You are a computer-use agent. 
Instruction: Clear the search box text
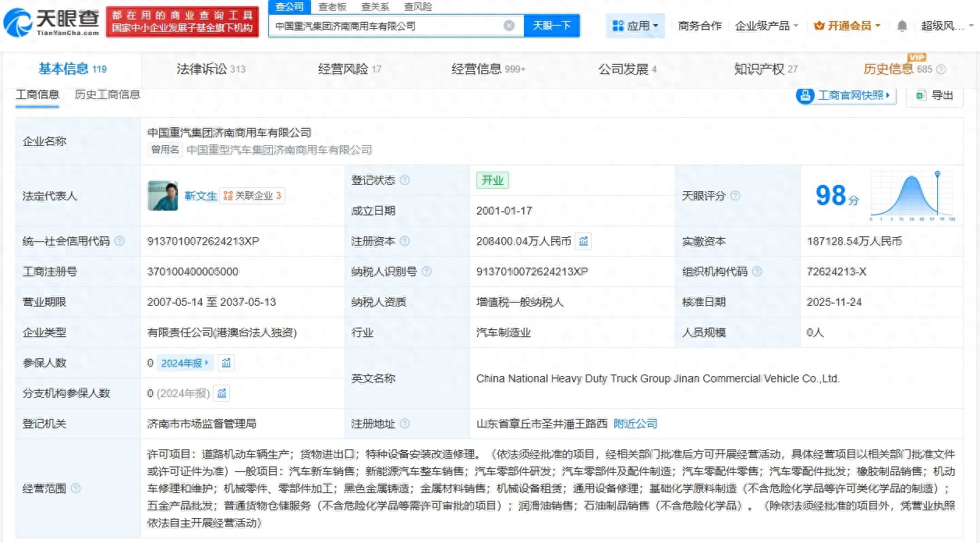point(509,26)
